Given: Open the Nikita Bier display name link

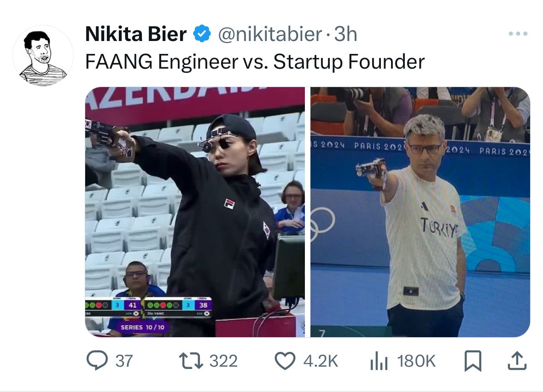Looking at the screenshot, I should coord(136,34).
